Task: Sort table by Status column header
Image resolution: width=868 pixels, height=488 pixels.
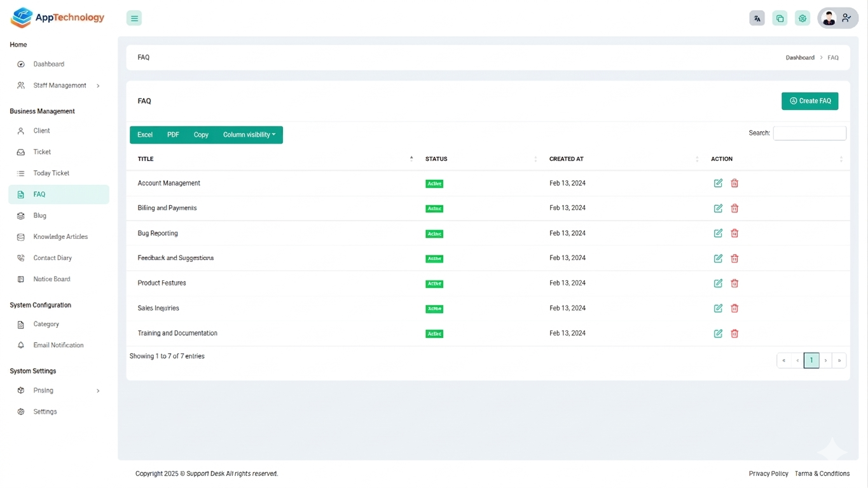Action: coord(436,159)
